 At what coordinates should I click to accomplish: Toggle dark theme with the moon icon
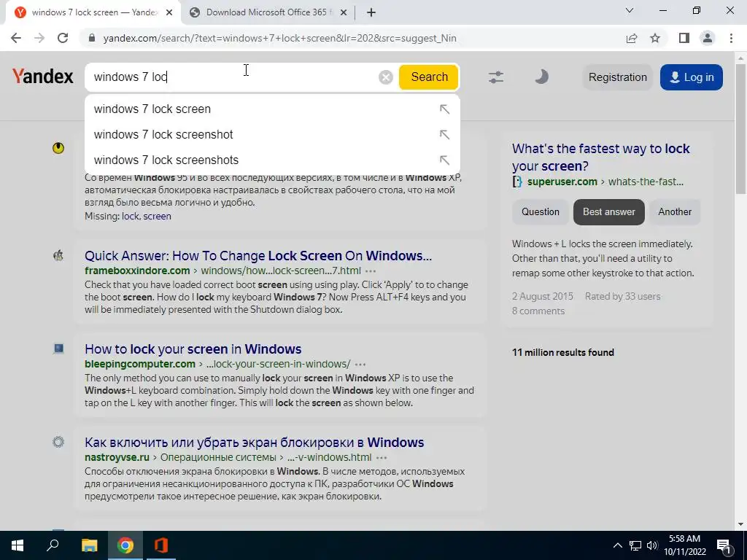click(541, 77)
